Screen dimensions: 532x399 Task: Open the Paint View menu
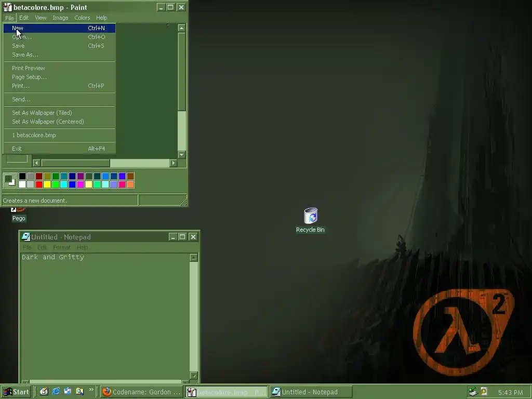pos(41,18)
